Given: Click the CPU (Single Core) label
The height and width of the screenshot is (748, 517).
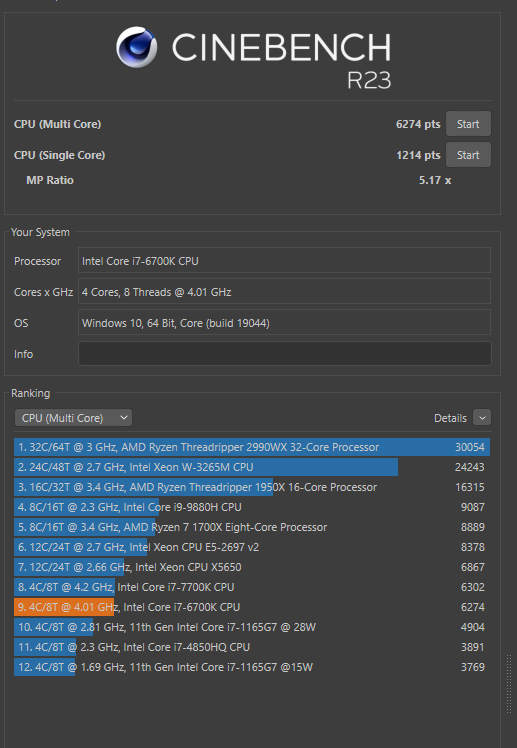Looking at the screenshot, I should tap(59, 155).
